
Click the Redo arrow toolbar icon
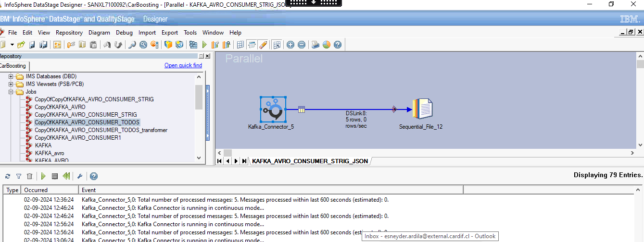[x=118, y=45]
